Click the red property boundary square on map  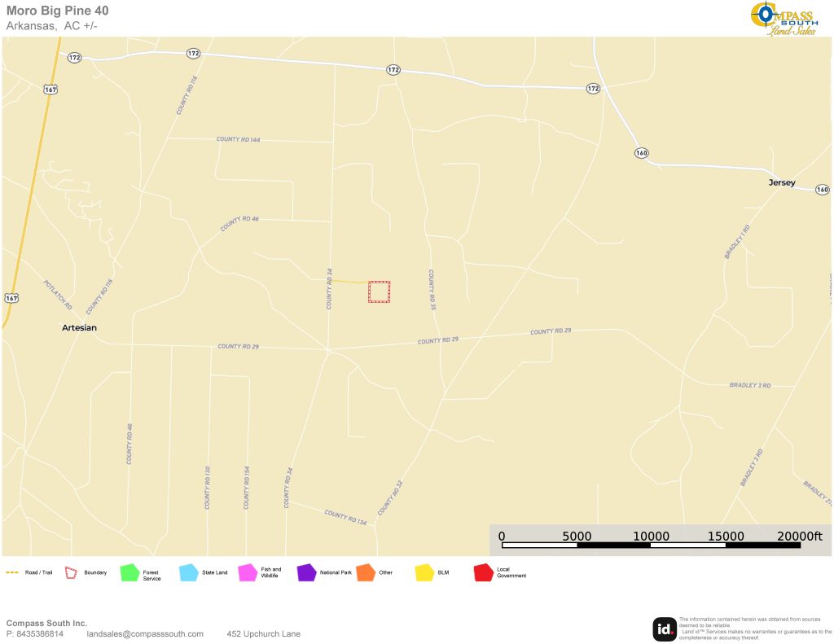pyautogui.click(x=379, y=291)
